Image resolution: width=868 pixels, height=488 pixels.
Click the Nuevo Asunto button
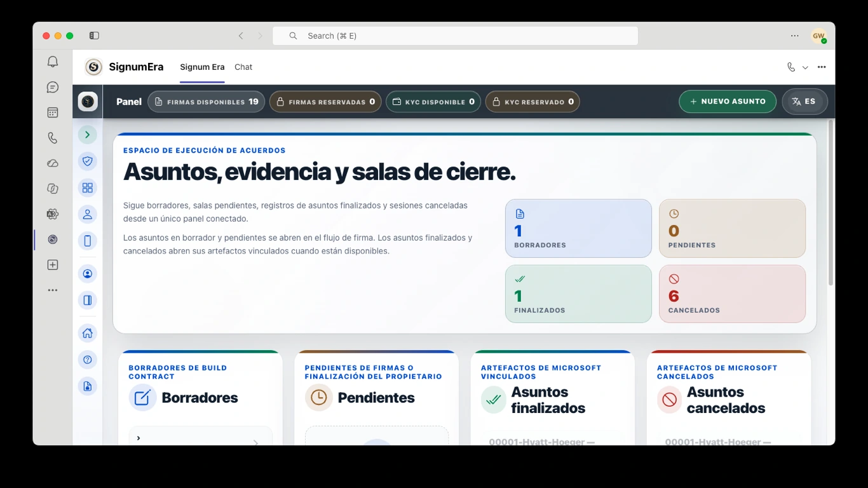click(x=728, y=102)
